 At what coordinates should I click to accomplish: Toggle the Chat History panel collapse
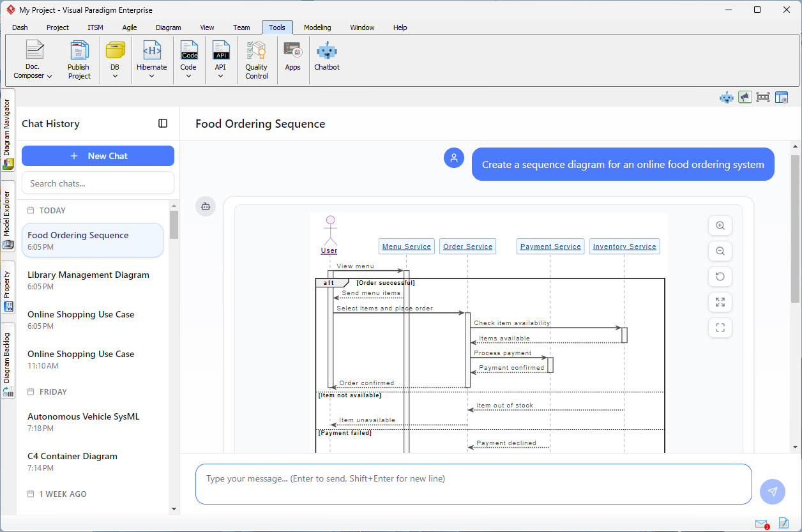163,123
